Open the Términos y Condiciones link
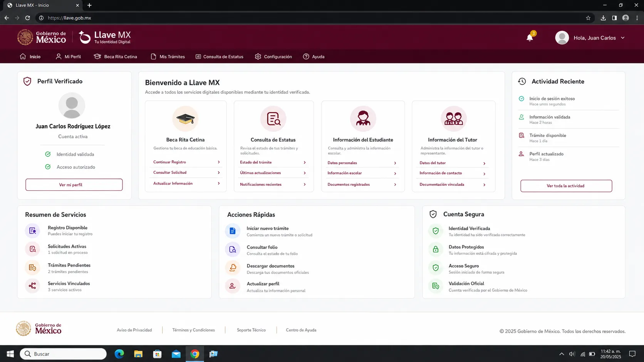Screen dimensions: 644x362 [194, 330]
